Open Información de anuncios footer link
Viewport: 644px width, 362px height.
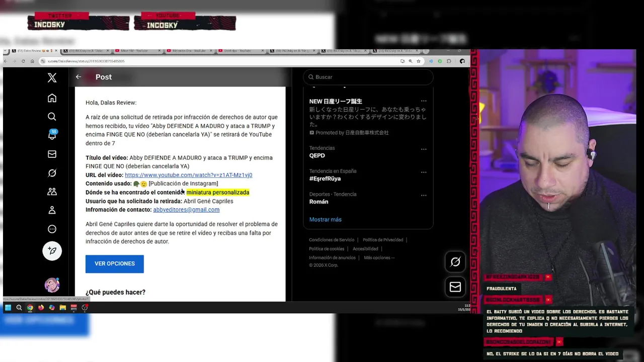(x=332, y=258)
